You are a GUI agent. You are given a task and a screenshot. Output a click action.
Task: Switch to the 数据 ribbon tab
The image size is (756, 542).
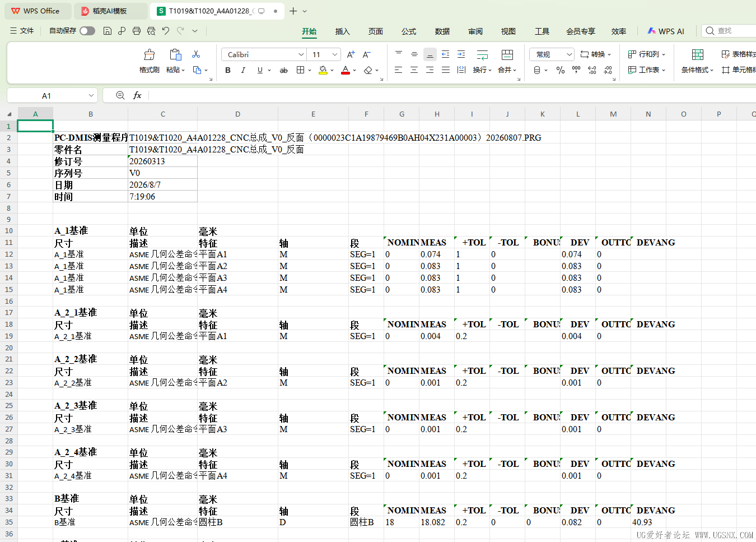coord(442,31)
